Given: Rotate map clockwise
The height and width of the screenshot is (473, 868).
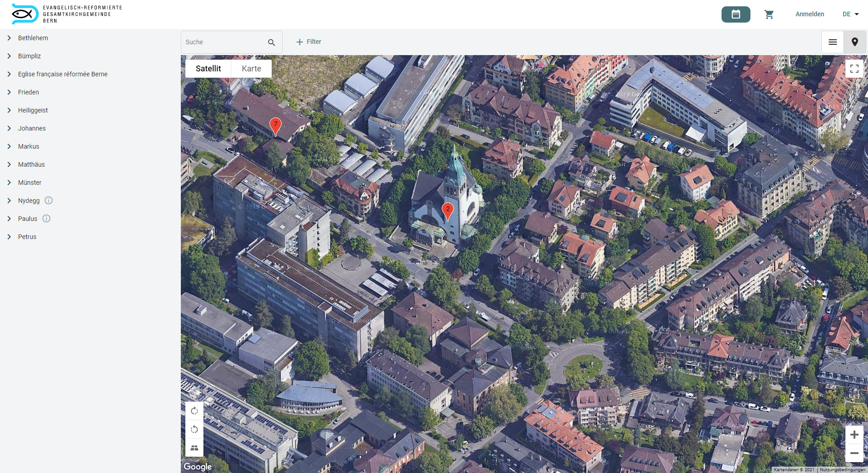Looking at the screenshot, I should pos(194,411).
